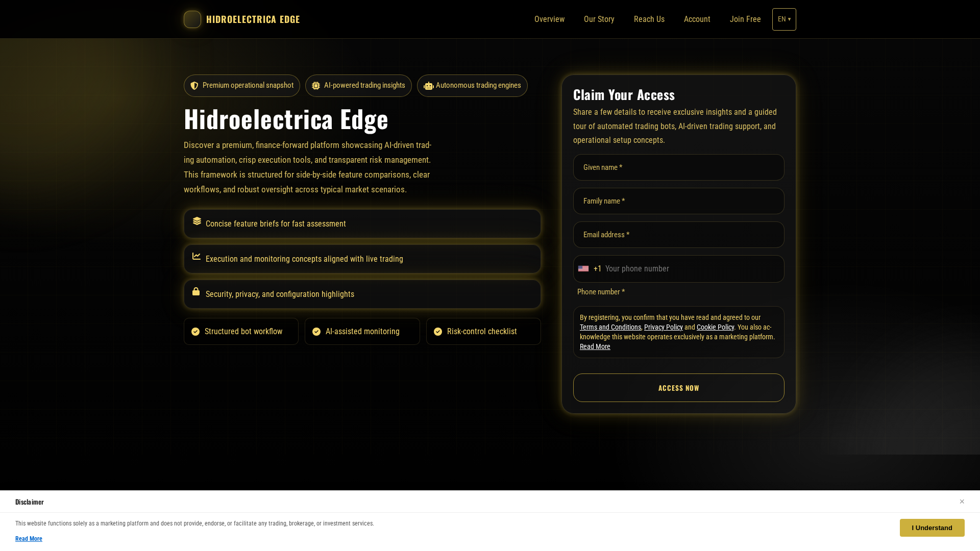The image size is (980, 551).
Task: Click the Premium operational snapshot pill
Action: 242,86
